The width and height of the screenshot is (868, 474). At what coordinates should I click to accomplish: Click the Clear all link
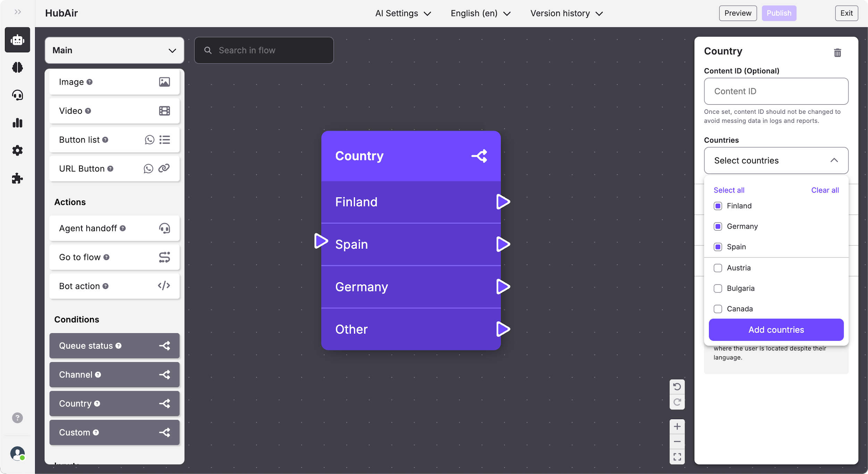coord(825,190)
